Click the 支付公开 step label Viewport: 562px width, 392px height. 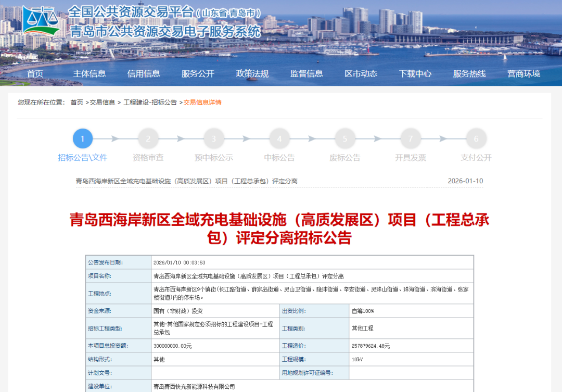476,158
